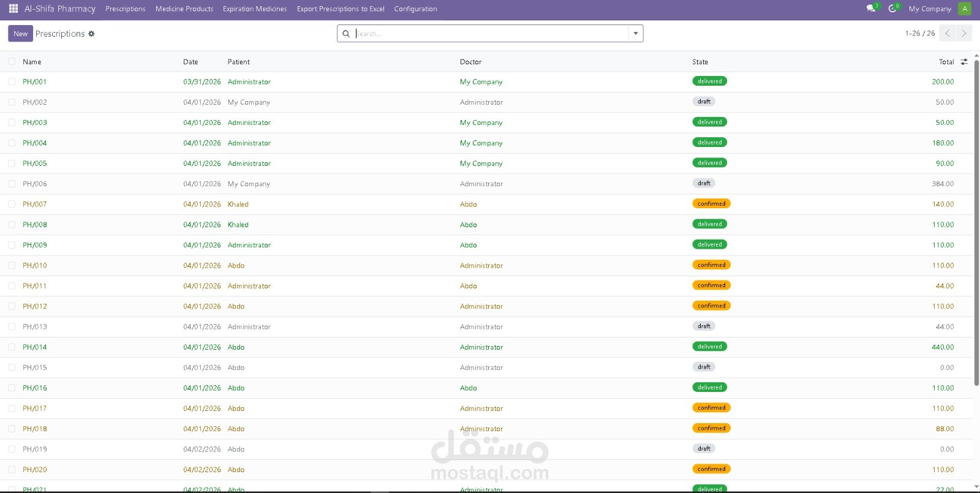The width and height of the screenshot is (980, 493).
Task: Open prescription PH/003
Action: (35, 122)
